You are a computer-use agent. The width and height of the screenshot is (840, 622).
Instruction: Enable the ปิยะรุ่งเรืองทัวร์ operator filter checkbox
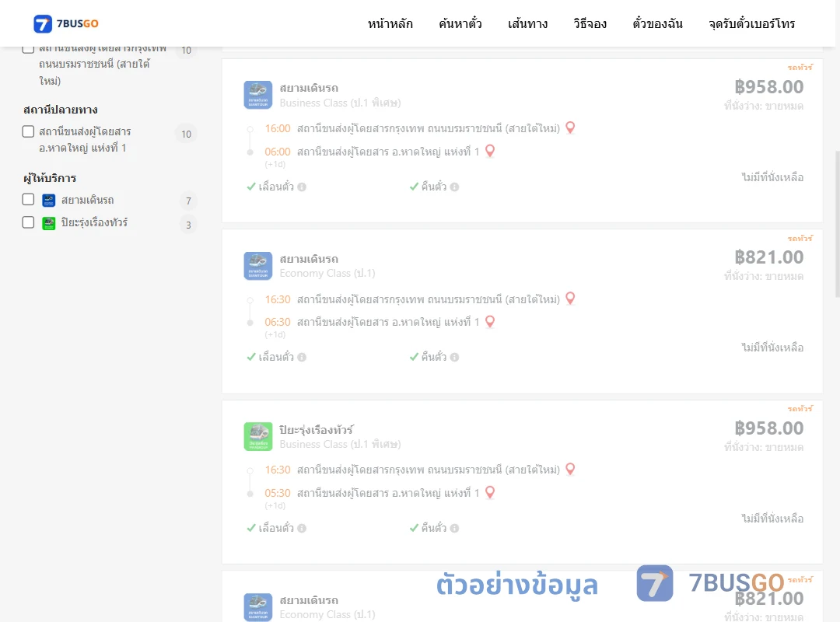point(29,222)
